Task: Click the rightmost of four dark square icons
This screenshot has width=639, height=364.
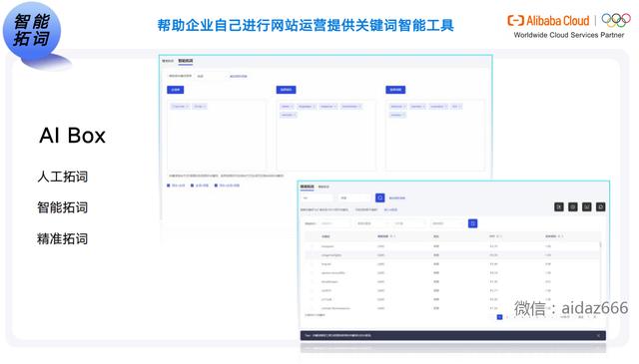Action: click(x=601, y=206)
